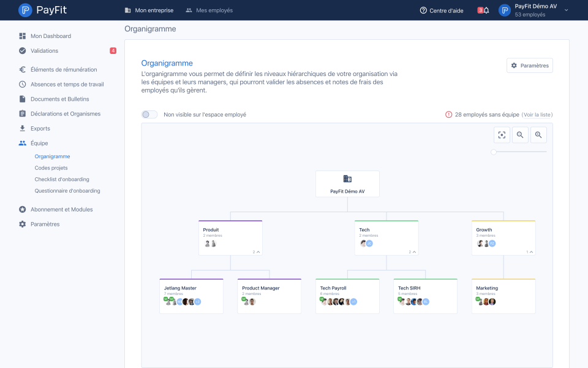Open Checklist d'onboarding

click(x=62, y=180)
